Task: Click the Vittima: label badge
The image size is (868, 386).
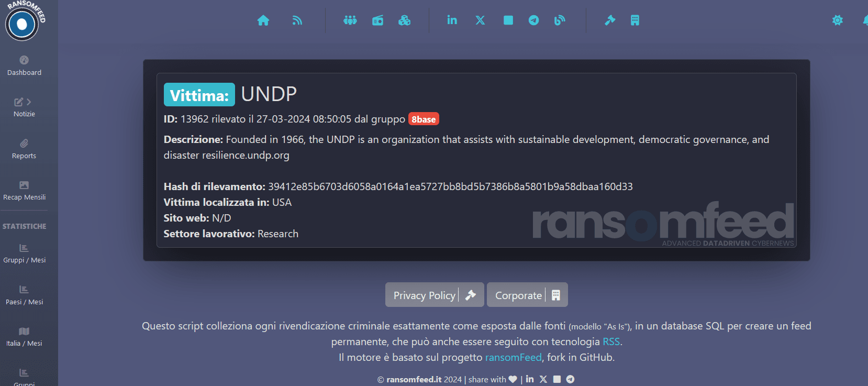Action: pyautogui.click(x=199, y=95)
